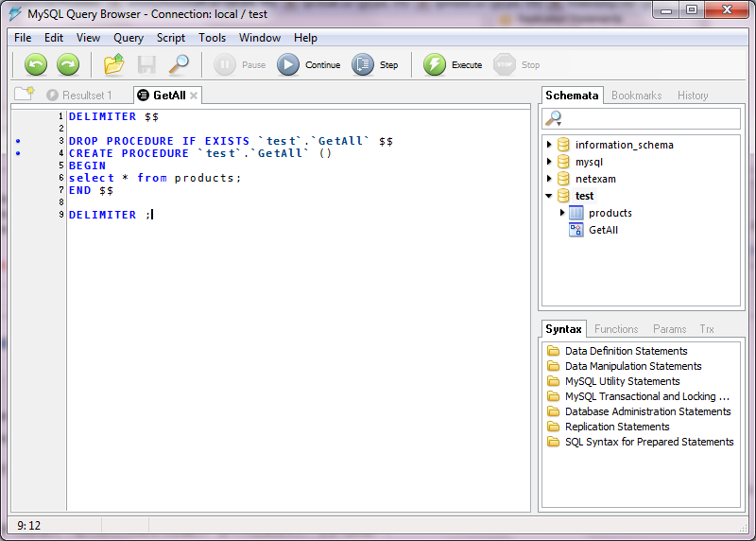Click the Step script button
The image size is (756, 541).
click(x=374, y=64)
